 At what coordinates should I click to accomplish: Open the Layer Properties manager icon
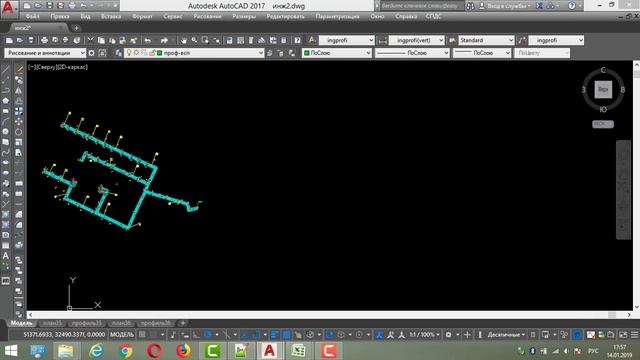pyautogui.click(x=118, y=53)
